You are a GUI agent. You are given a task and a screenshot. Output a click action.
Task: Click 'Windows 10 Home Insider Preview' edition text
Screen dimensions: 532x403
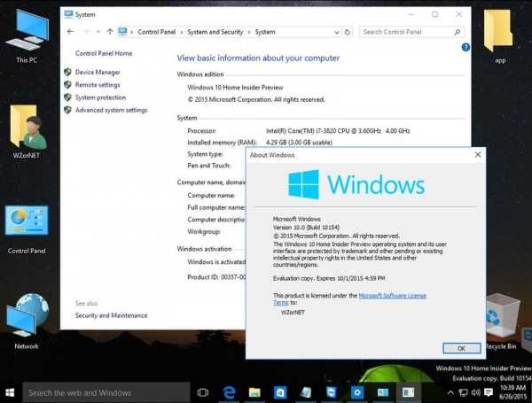tap(235, 88)
